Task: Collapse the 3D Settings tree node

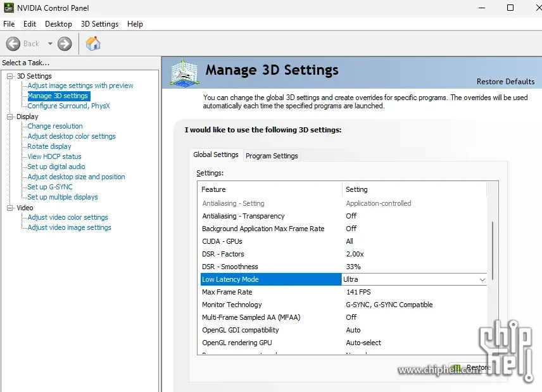Action: (x=10, y=76)
